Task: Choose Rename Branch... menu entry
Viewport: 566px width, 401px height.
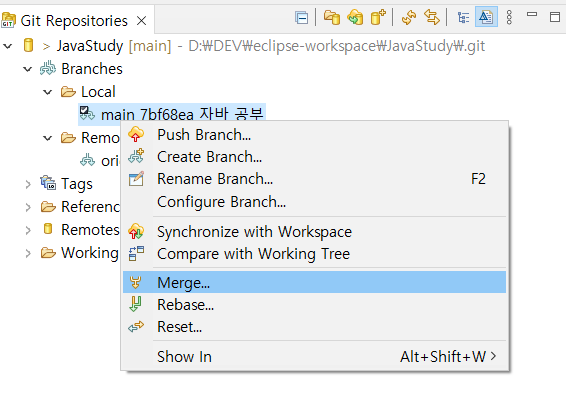Action: (314, 179)
